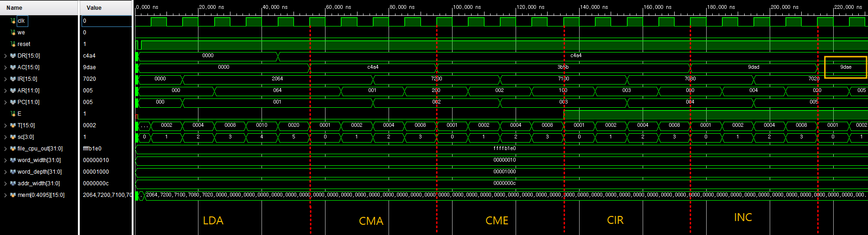Click the clk signal icon
The height and width of the screenshot is (235, 868).
[x=13, y=21]
